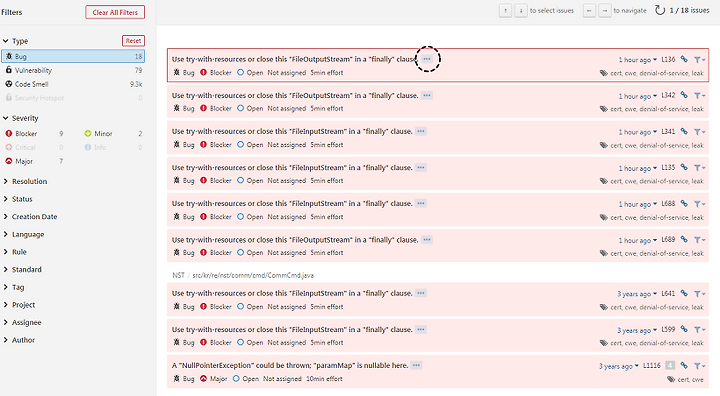720x396 pixels.
Task: Click the Blocker severity icon on the L342 issue
Action: pos(203,108)
